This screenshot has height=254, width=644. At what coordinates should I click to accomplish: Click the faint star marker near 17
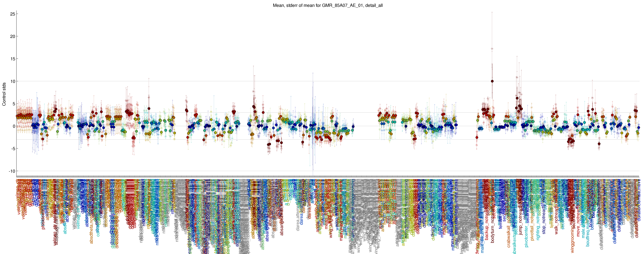pyautogui.click(x=492, y=49)
